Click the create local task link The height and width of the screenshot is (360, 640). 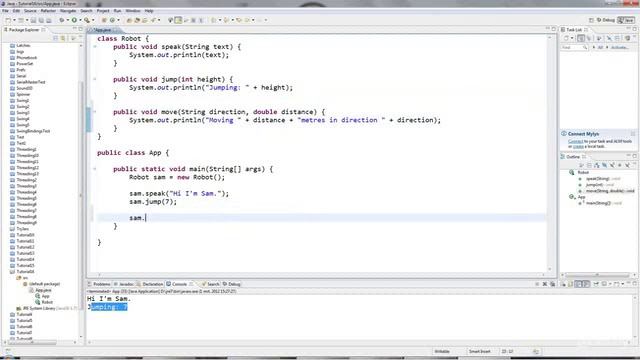coord(578,146)
